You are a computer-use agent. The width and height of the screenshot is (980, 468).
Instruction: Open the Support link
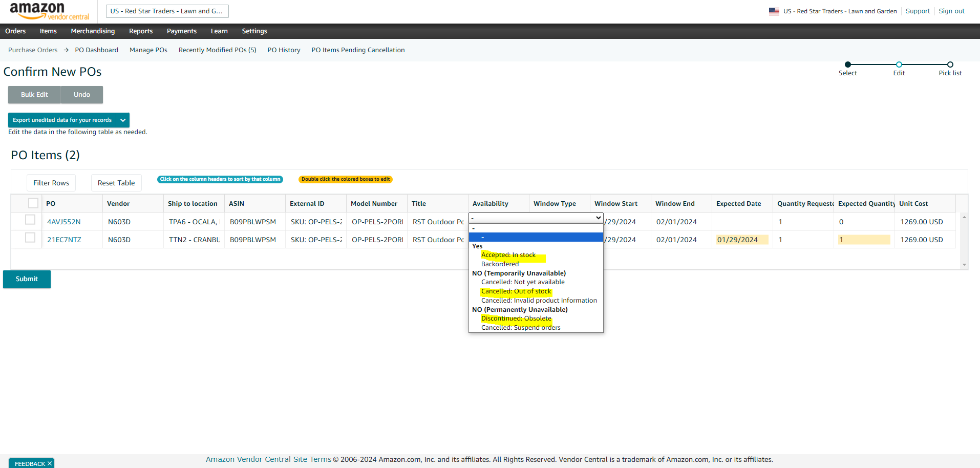tap(918, 11)
